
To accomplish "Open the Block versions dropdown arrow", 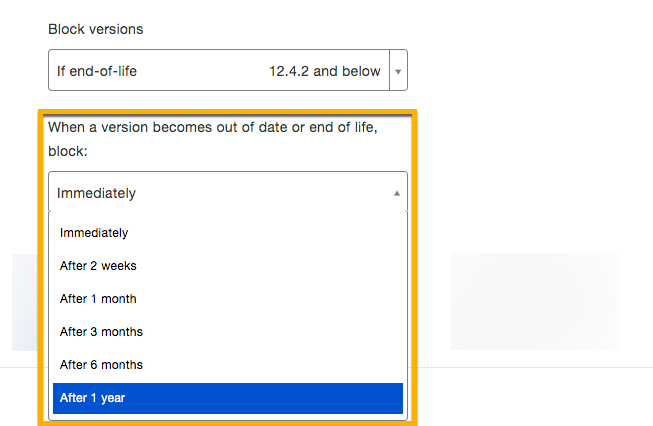I will pos(398,71).
